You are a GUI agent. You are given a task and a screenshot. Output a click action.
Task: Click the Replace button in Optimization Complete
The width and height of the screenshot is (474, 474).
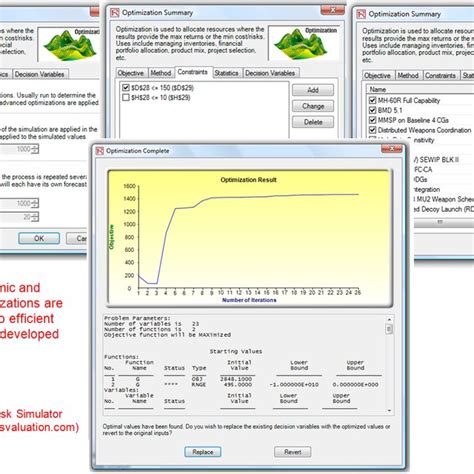coord(203,452)
